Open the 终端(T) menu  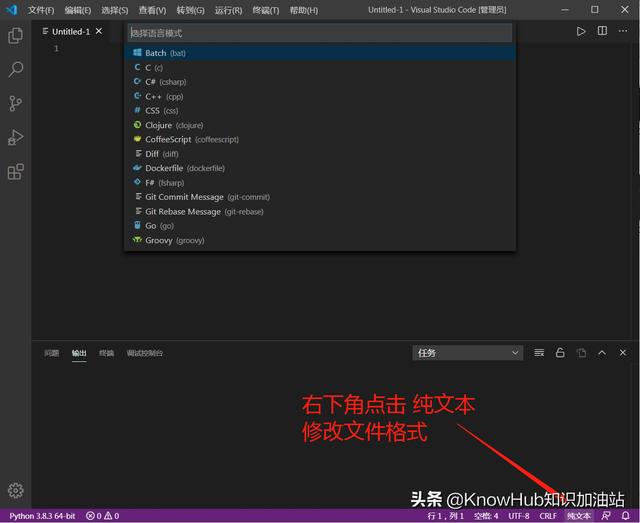(x=266, y=10)
